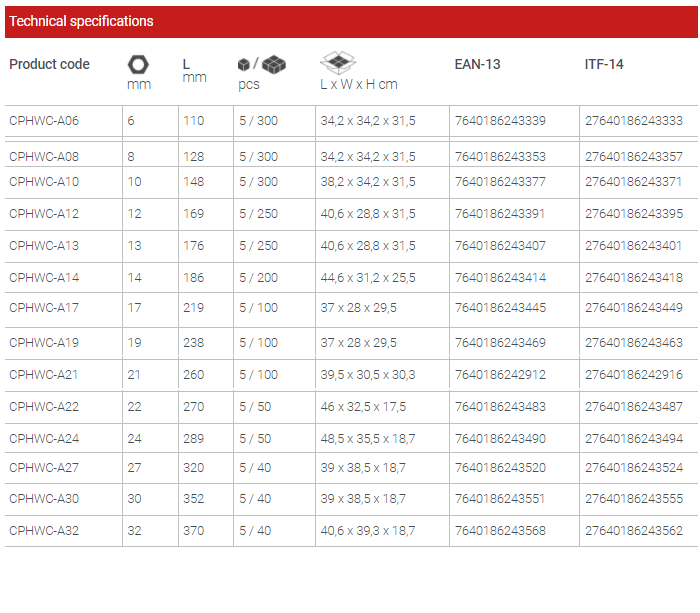Select product code CPHWC-A06
The height and width of the screenshot is (613, 700).
point(44,121)
